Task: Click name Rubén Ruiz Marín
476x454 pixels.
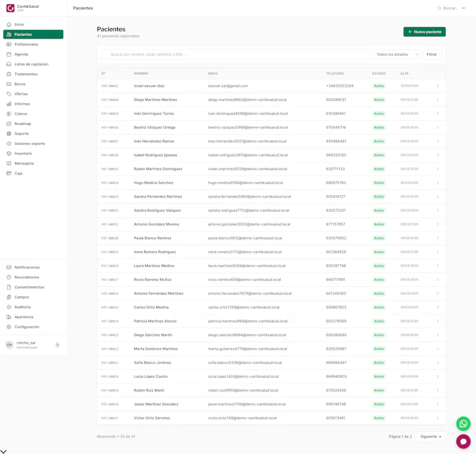Action: [149, 390]
